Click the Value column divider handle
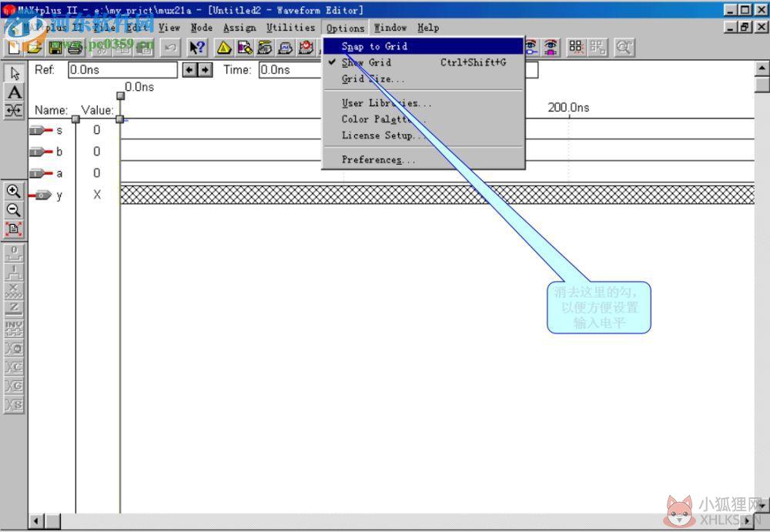The height and width of the screenshot is (532, 770). [120, 119]
